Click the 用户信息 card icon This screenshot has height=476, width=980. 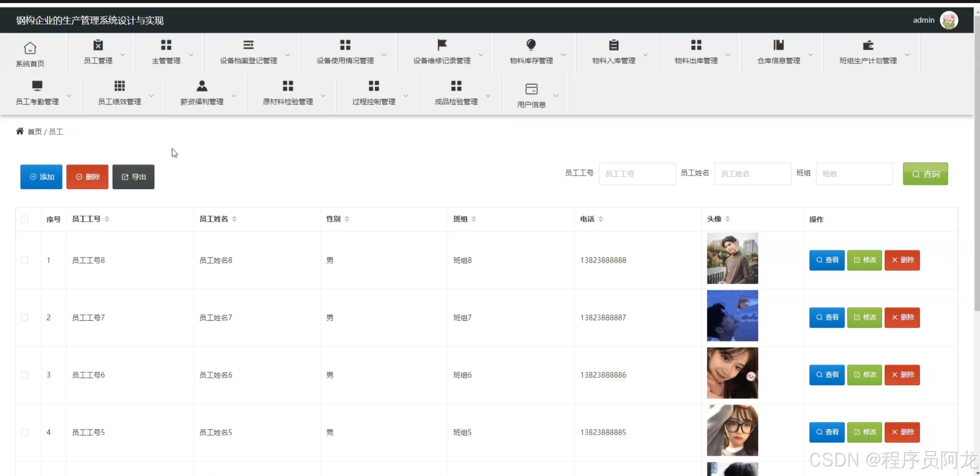point(531,89)
